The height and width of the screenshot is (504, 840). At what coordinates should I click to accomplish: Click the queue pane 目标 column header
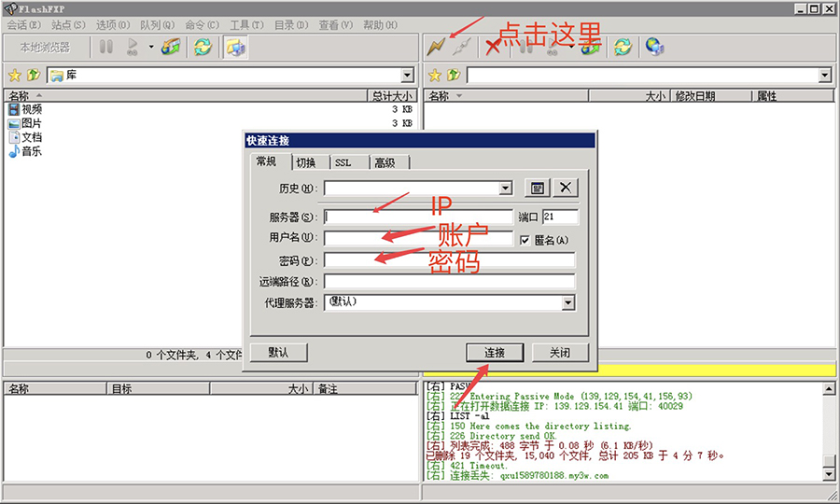tap(159, 389)
